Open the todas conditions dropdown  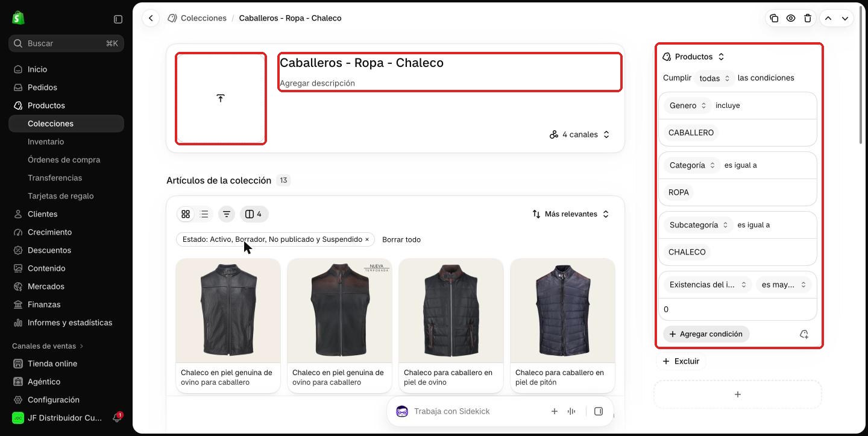click(714, 78)
